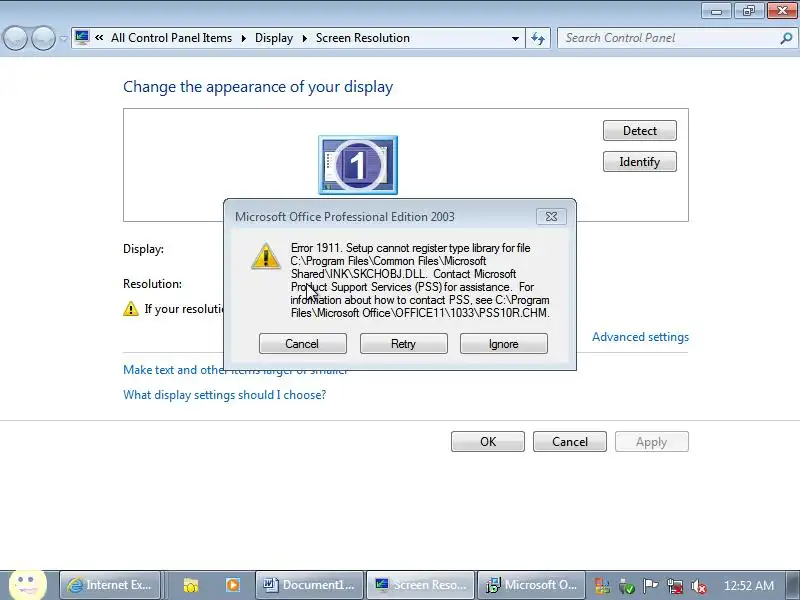Viewport: 800px width, 600px height.
Task: Restore down the Screen Resolution window
Action: pos(749,11)
